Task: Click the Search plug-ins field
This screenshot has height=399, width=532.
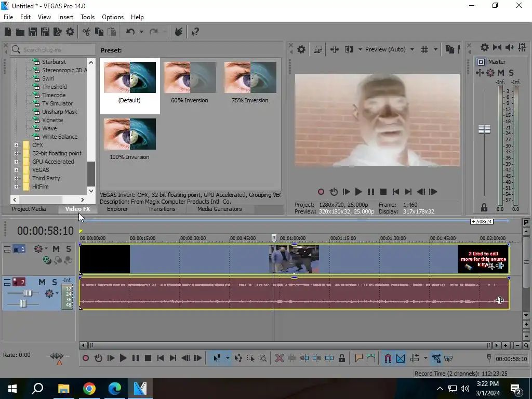Action: 53,50
